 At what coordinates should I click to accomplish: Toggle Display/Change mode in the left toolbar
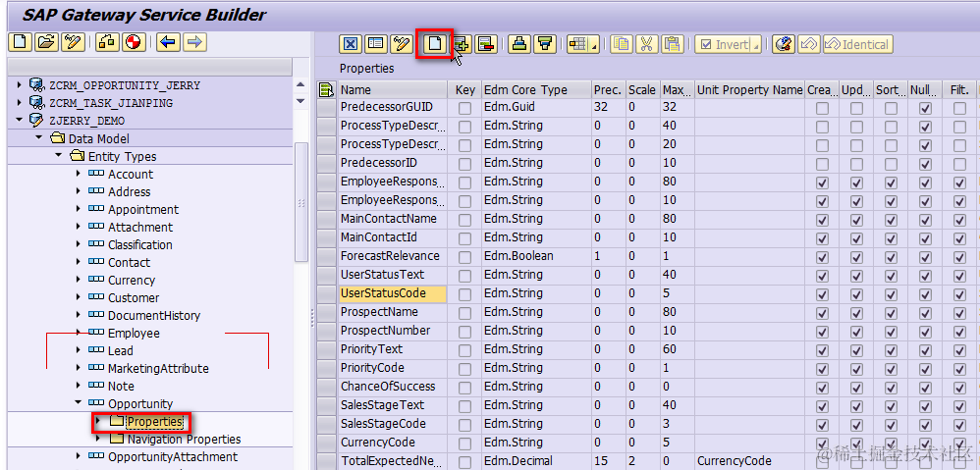pyautogui.click(x=73, y=42)
